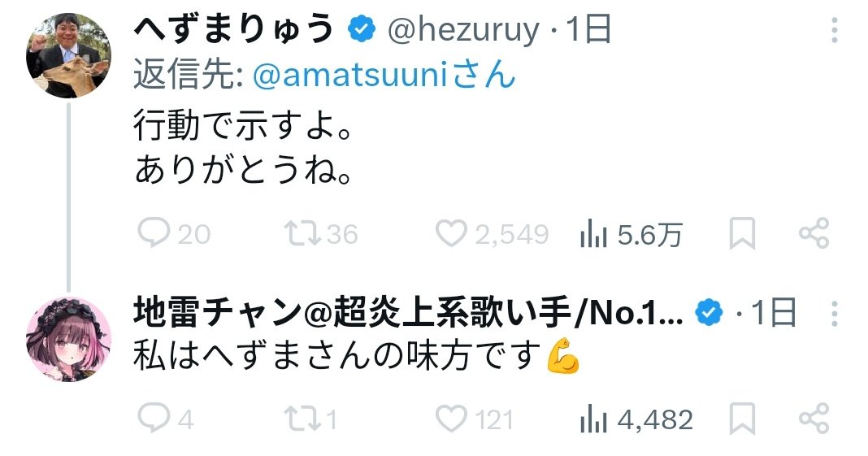Reply to the へずまりゅう tweet
Viewport: 868px width, 456px height.
pos(153,234)
